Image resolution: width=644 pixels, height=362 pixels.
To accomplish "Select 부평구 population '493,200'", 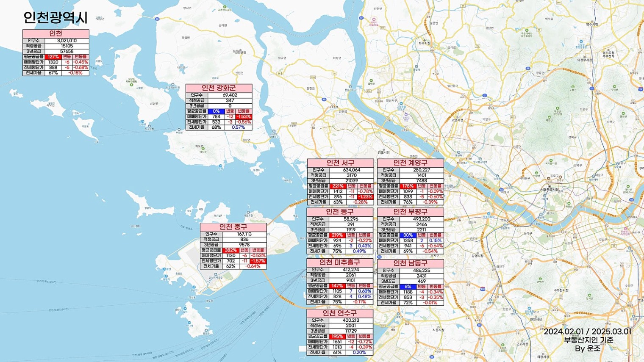I will pos(422,219).
